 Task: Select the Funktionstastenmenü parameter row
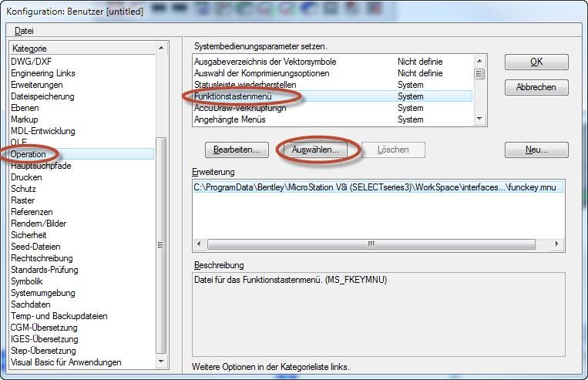[235, 96]
